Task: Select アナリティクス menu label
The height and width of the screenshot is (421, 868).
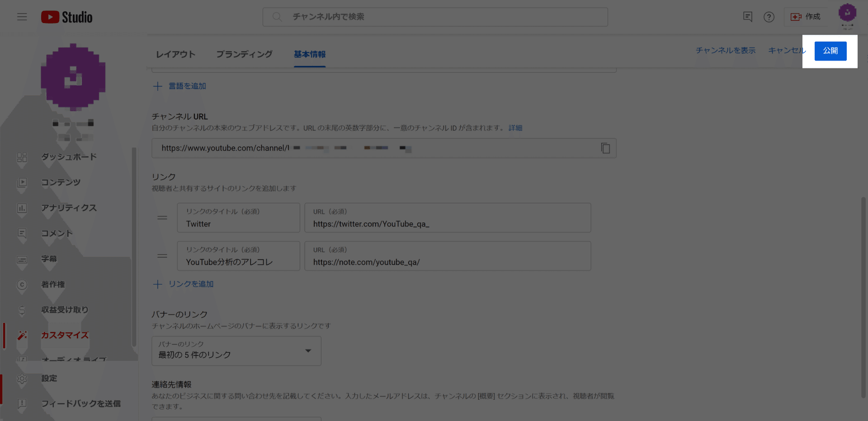Action: (69, 208)
